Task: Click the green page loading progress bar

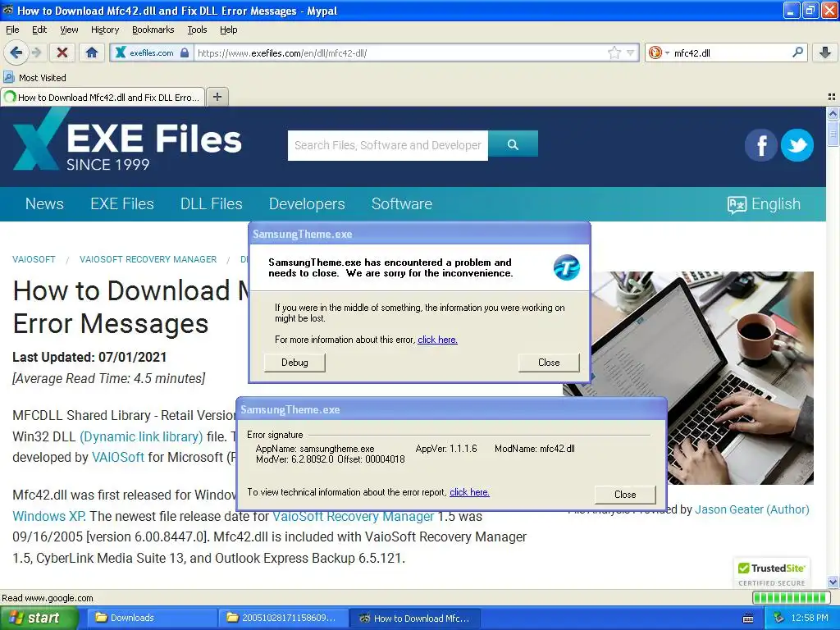Action: (x=792, y=597)
